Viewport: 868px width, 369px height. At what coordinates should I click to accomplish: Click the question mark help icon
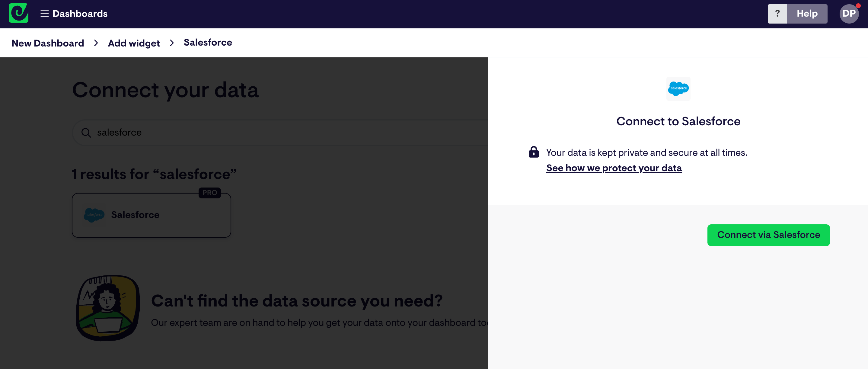[x=777, y=14]
